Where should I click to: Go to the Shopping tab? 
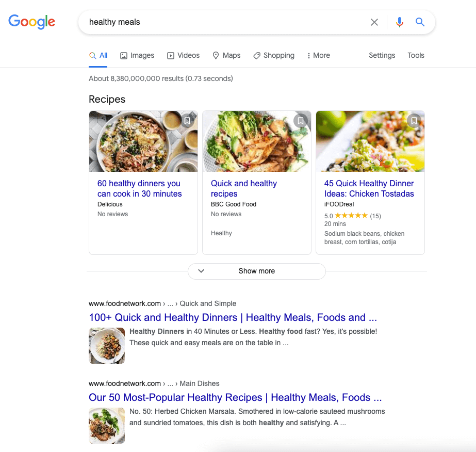(274, 56)
